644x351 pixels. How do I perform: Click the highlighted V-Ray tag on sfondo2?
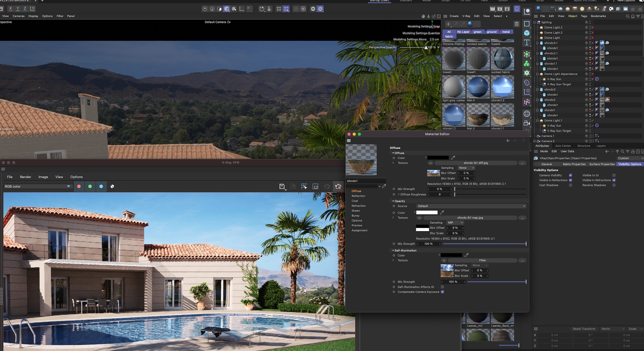tap(607, 100)
